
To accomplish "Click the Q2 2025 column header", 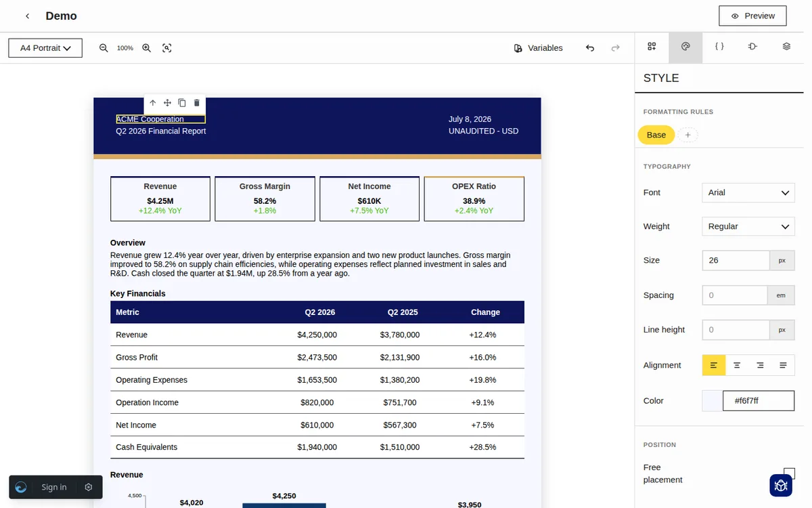I will [x=403, y=312].
